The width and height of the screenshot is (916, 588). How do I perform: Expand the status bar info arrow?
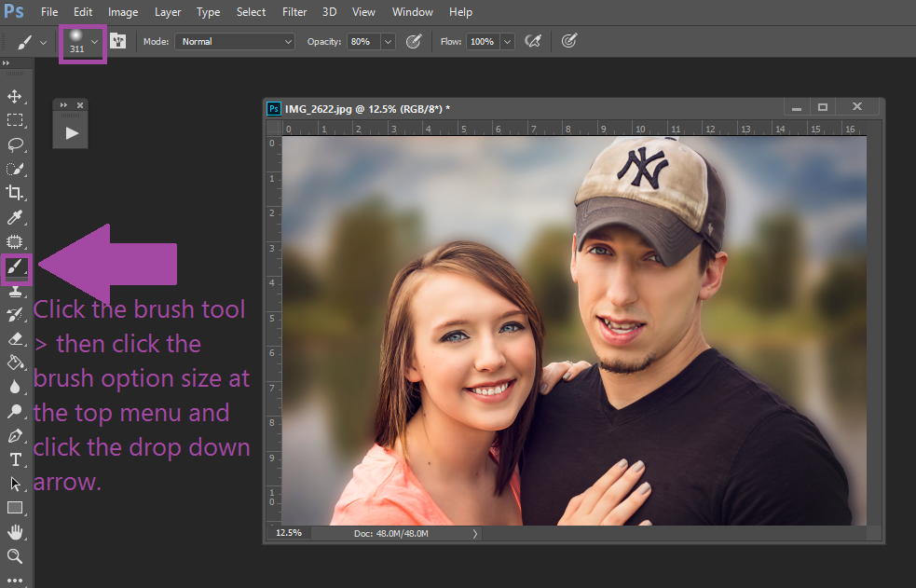(x=475, y=534)
